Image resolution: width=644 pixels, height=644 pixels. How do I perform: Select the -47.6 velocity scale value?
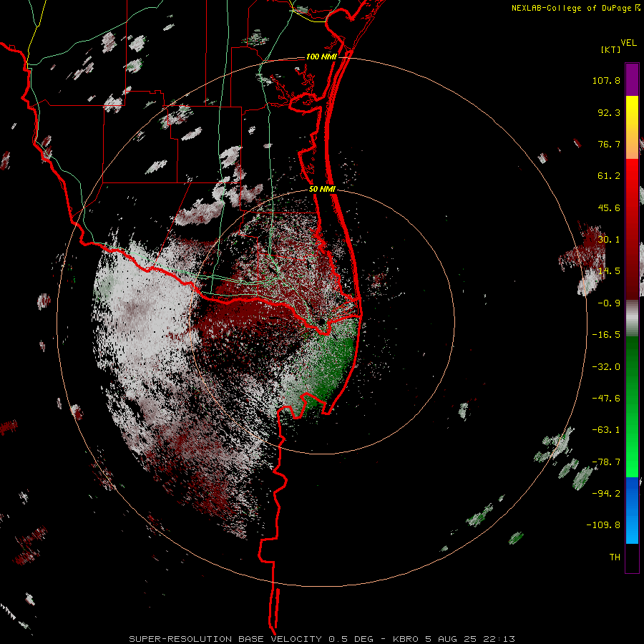(606, 399)
